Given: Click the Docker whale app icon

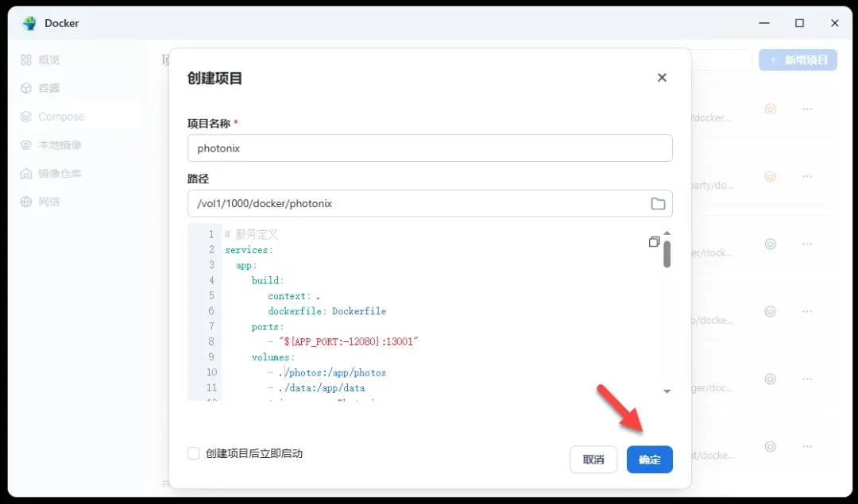Looking at the screenshot, I should click(x=30, y=23).
